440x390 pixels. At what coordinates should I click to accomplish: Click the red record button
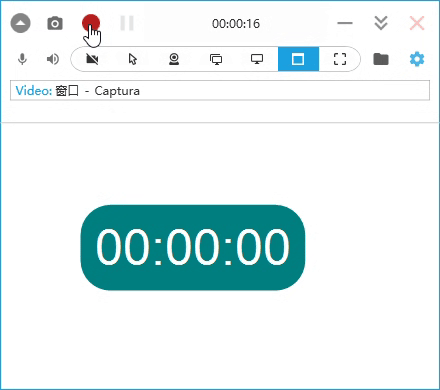point(91,23)
